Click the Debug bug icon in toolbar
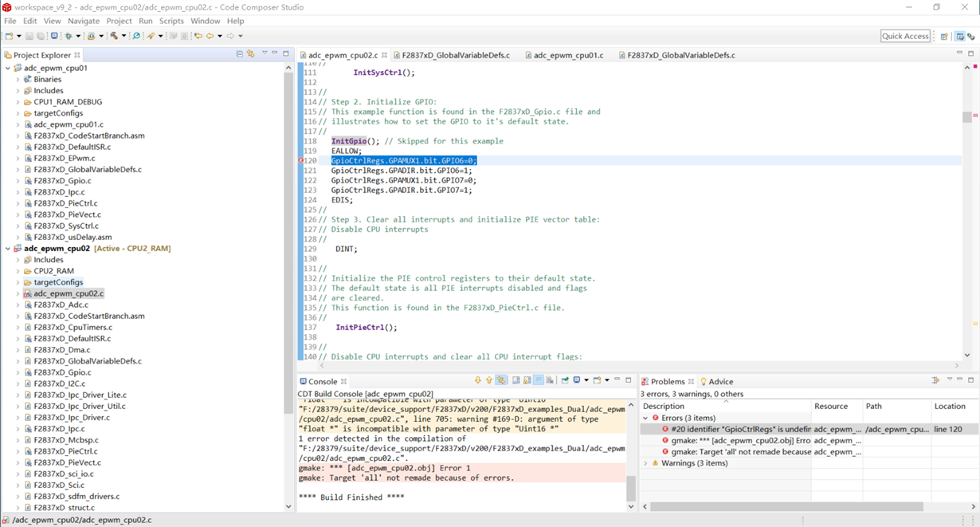Viewport: 980px width, 527px height. pos(69,36)
